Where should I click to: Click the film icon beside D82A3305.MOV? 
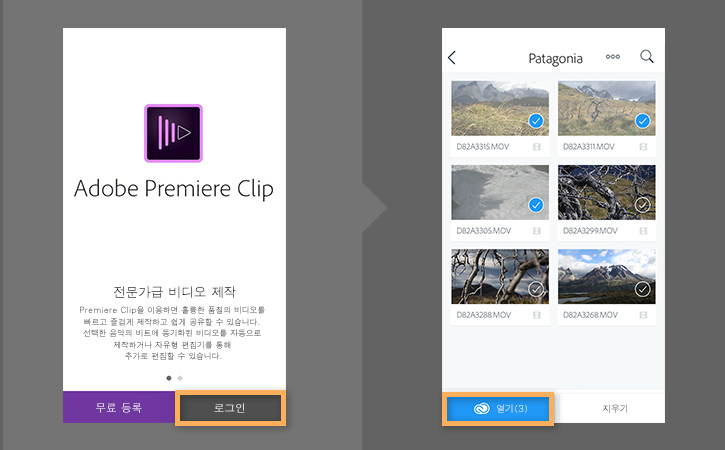[537, 231]
